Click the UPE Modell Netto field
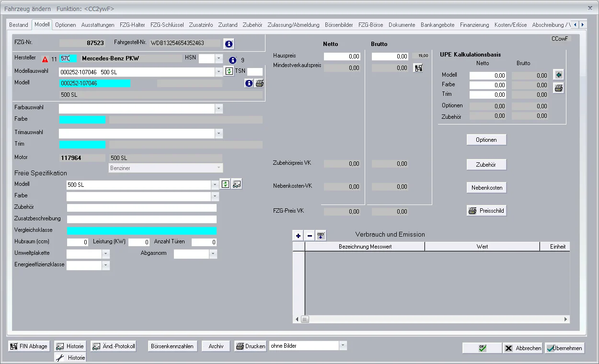Screen dimensions: 599x364 [488, 75]
